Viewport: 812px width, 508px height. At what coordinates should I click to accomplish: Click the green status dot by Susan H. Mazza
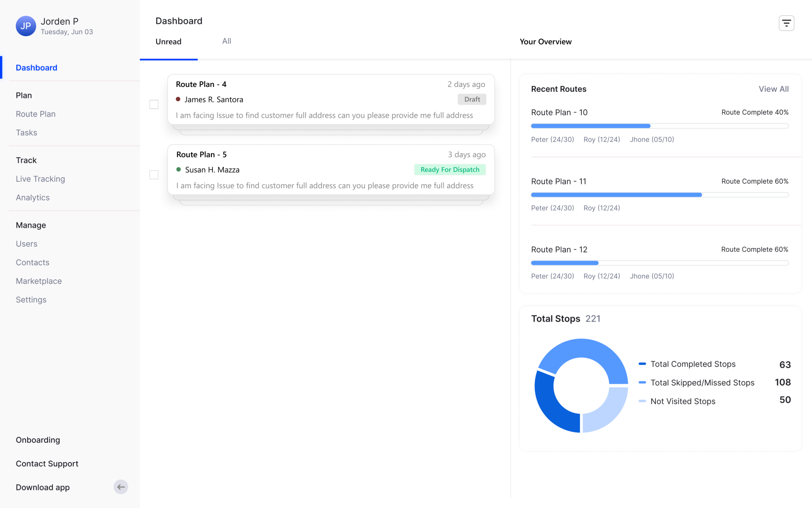coord(178,169)
